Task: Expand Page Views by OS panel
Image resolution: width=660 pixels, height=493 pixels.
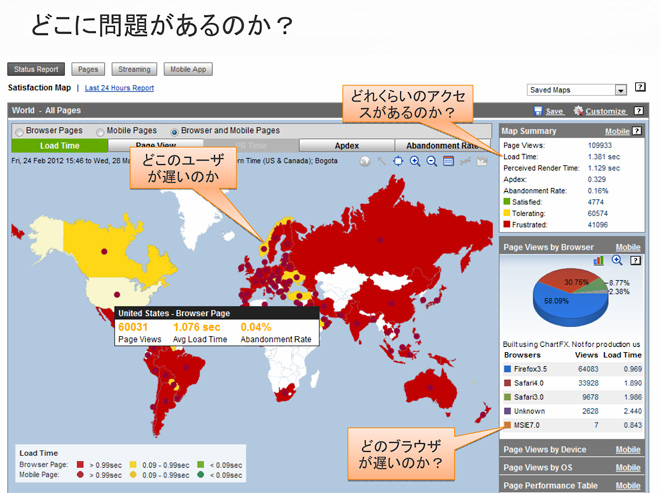Action: click(572, 468)
